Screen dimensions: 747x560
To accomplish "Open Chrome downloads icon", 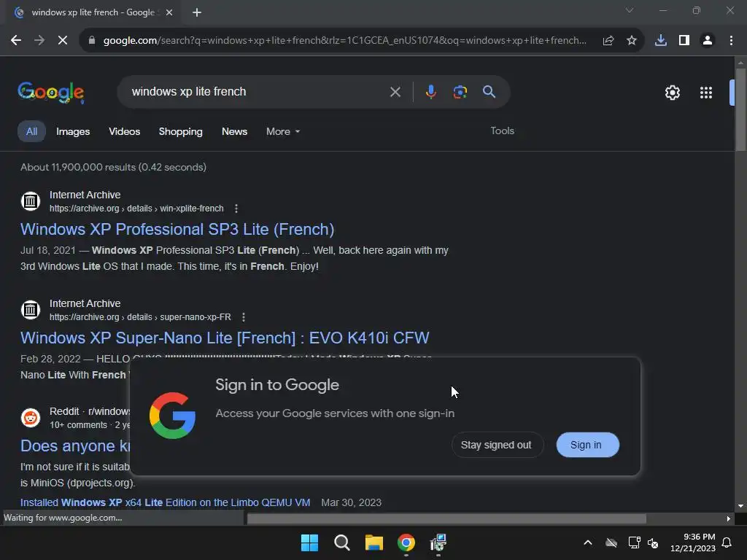I will (x=661, y=41).
